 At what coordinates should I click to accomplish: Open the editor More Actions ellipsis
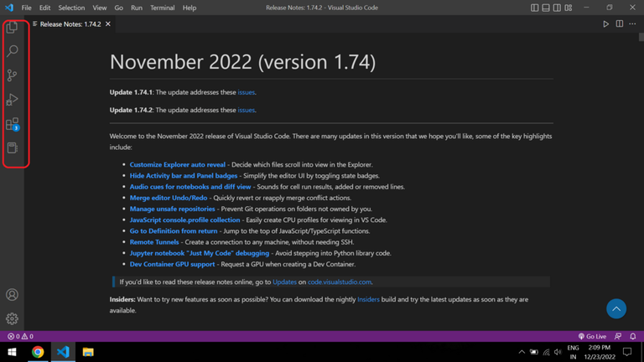[x=632, y=24]
